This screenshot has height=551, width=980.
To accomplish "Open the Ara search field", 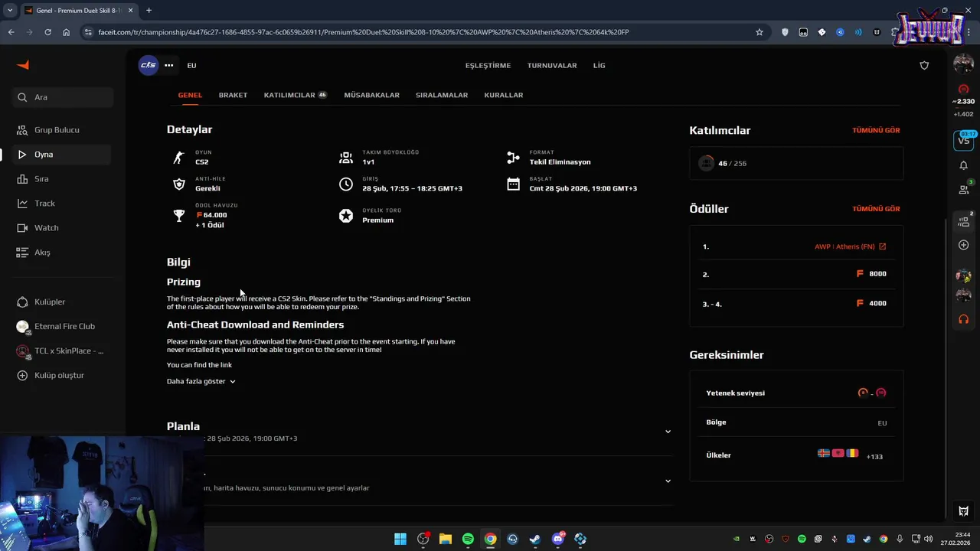I will pyautogui.click(x=63, y=97).
